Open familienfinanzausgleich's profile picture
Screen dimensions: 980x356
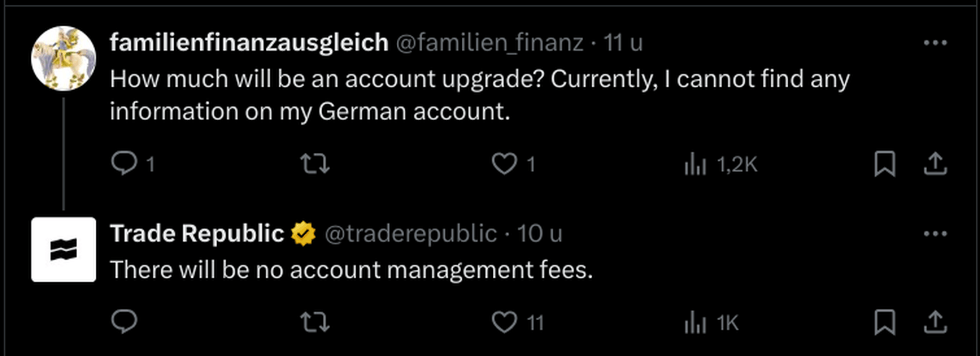click(64, 58)
